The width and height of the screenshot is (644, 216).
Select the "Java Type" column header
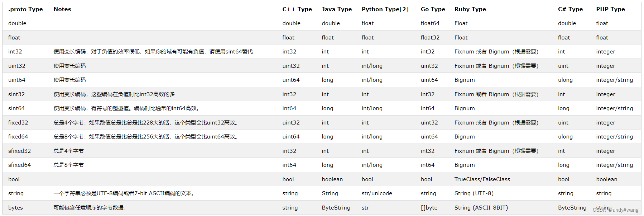pos(337,9)
